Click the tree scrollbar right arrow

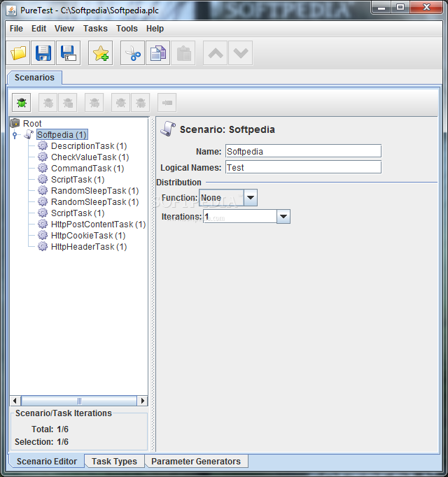point(142,401)
